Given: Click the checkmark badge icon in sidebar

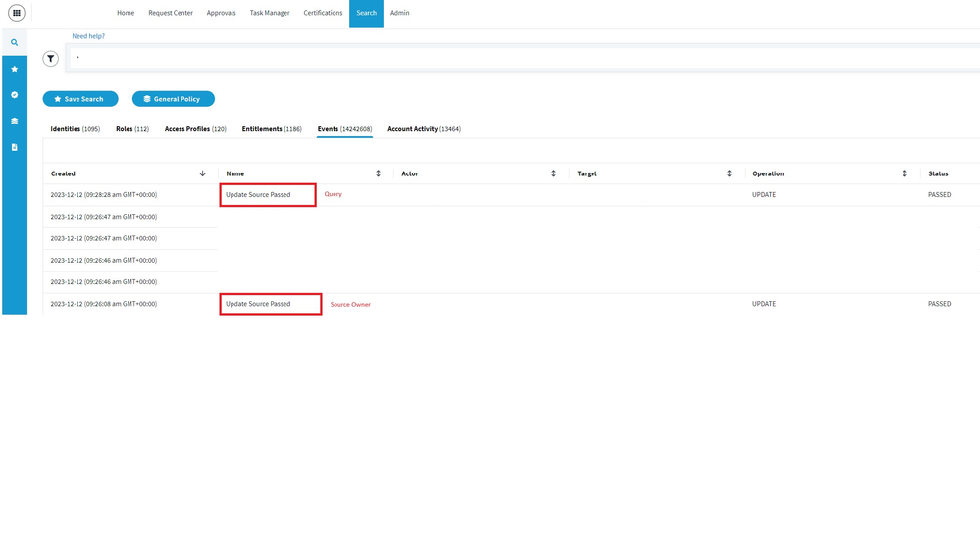Looking at the screenshot, I should click(14, 95).
